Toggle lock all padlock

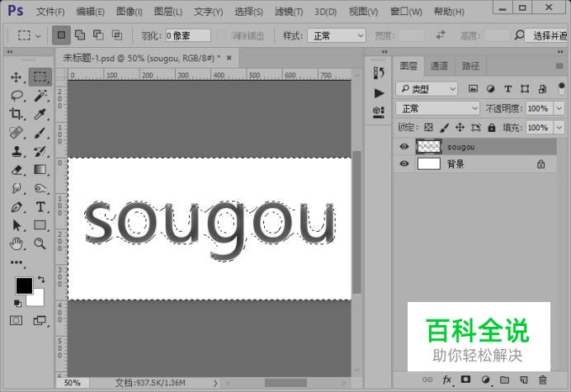click(x=492, y=127)
